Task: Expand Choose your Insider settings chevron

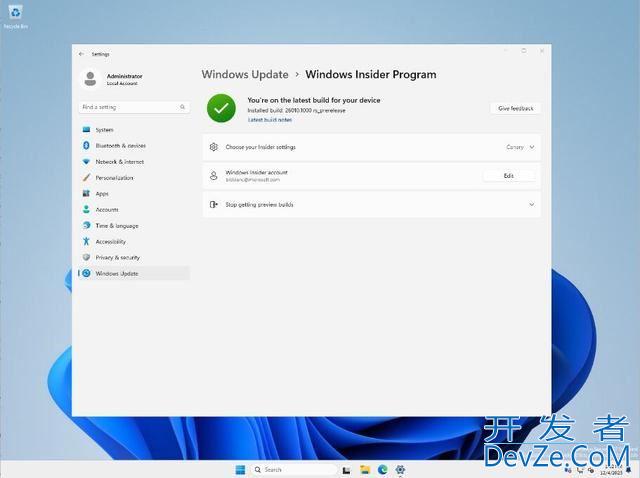Action: coord(532,147)
